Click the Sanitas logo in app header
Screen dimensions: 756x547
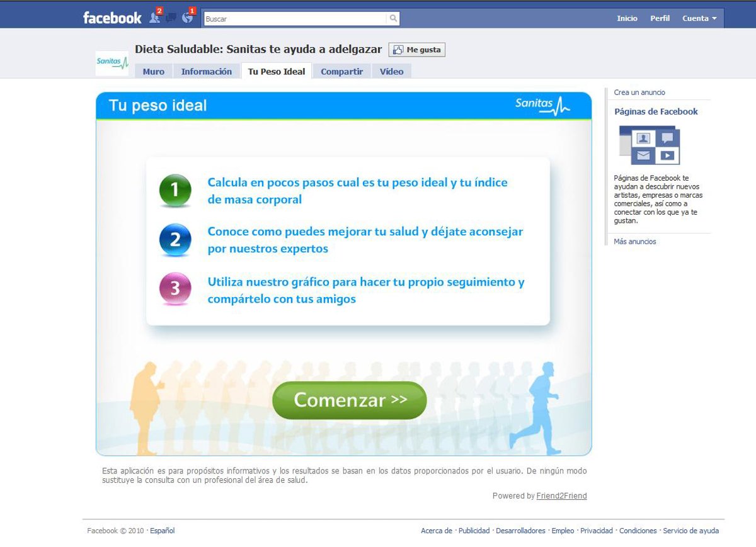(542, 105)
